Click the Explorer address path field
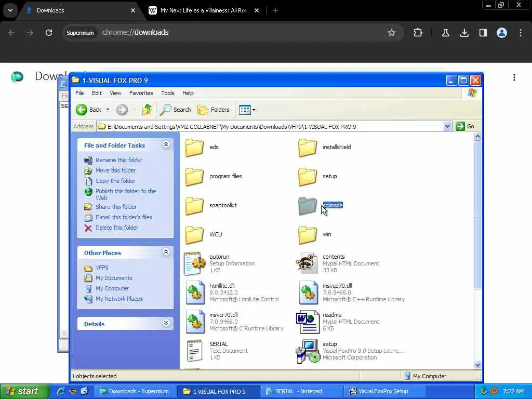Screen dimensions: 532x399 pos(270,127)
